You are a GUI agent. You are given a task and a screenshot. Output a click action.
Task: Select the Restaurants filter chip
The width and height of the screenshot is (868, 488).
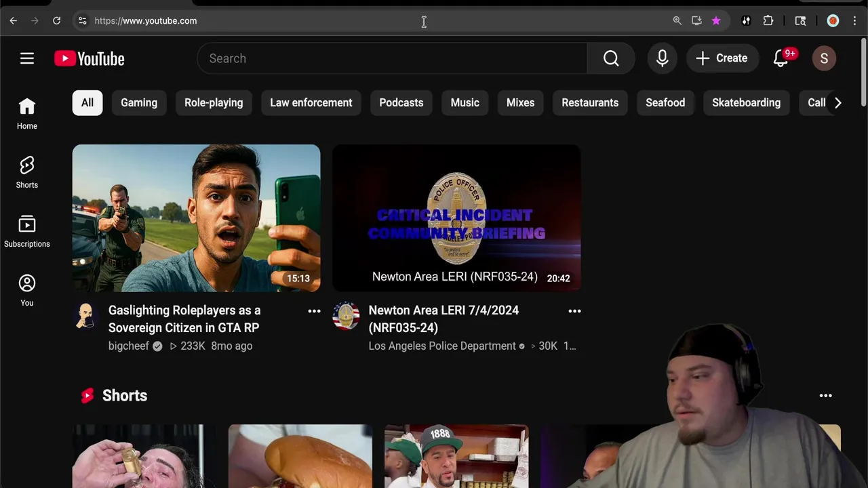tap(590, 103)
